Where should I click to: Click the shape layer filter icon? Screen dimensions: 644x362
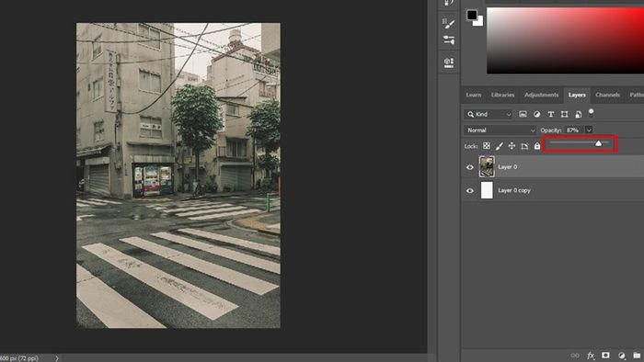click(x=564, y=114)
